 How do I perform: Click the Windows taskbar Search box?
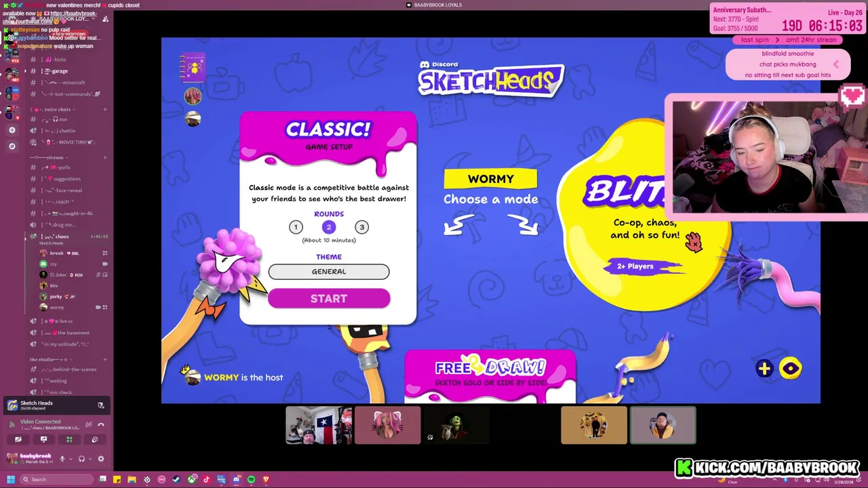[x=57, y=479]
